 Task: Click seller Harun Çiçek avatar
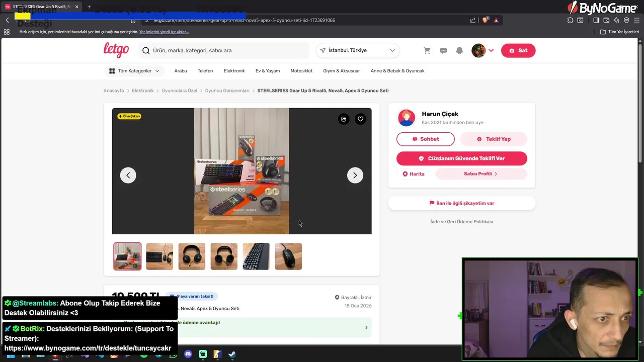(407, 118)
